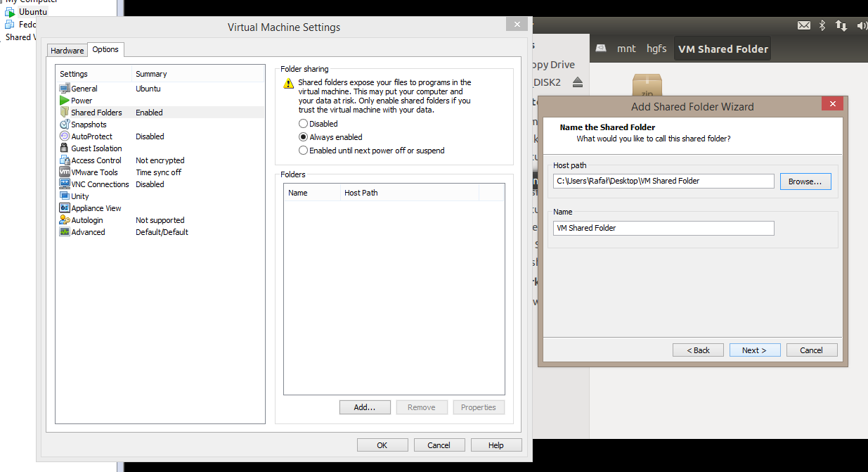Screen dimensions: 868x472
Task: Click the Unity settings icon
Action: [64, 196]
